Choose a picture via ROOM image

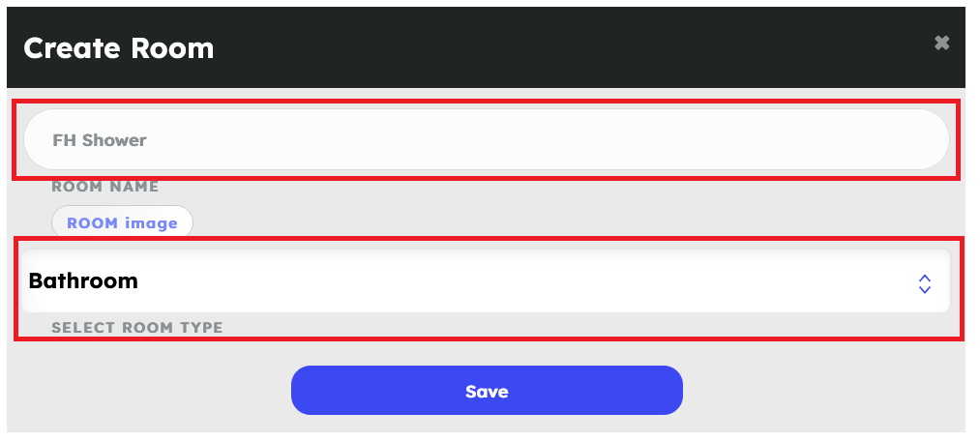pyautogui.click(x=122, y=222)
